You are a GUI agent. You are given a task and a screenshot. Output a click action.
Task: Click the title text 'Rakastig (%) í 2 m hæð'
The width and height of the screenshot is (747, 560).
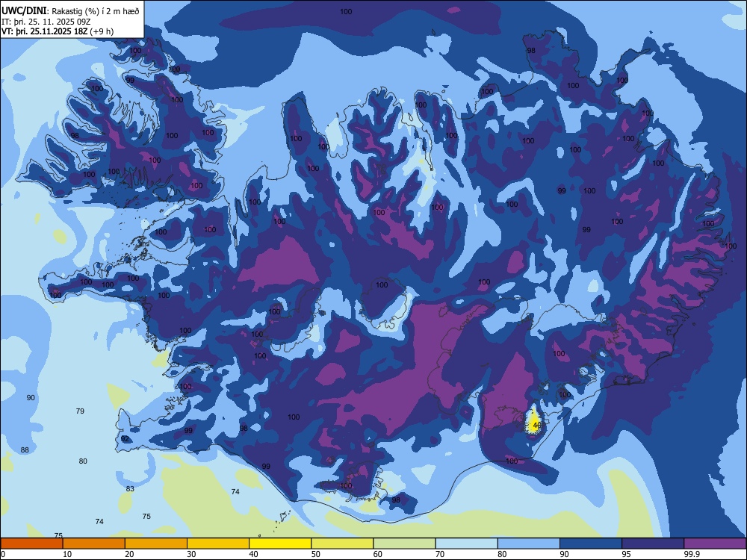96,11
